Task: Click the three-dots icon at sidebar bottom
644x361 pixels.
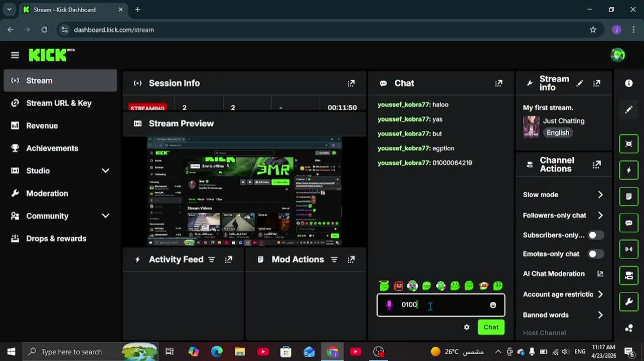Action: (x=629, y=328)
